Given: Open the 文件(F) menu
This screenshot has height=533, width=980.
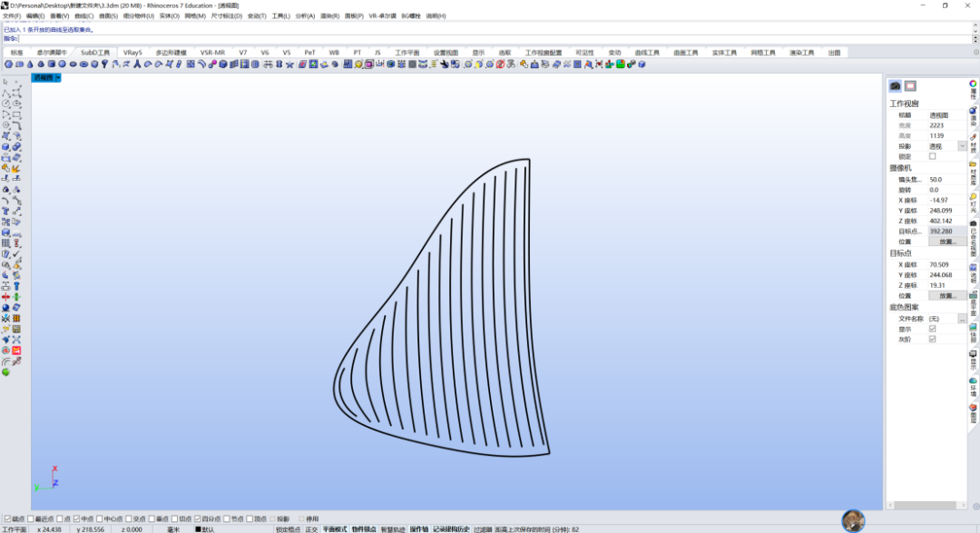Looking at the screenshot, I should pyautogui.click(x=12, y=15).
